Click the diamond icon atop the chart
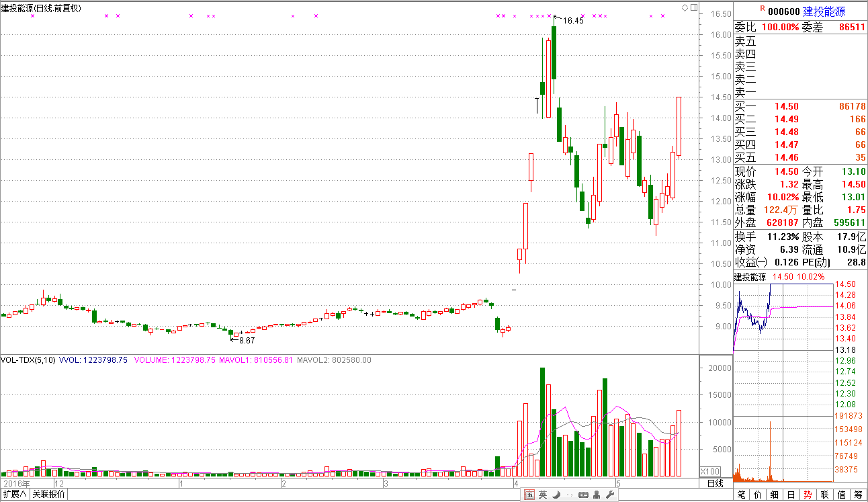 pyautogui.click(x=685, y=7)
